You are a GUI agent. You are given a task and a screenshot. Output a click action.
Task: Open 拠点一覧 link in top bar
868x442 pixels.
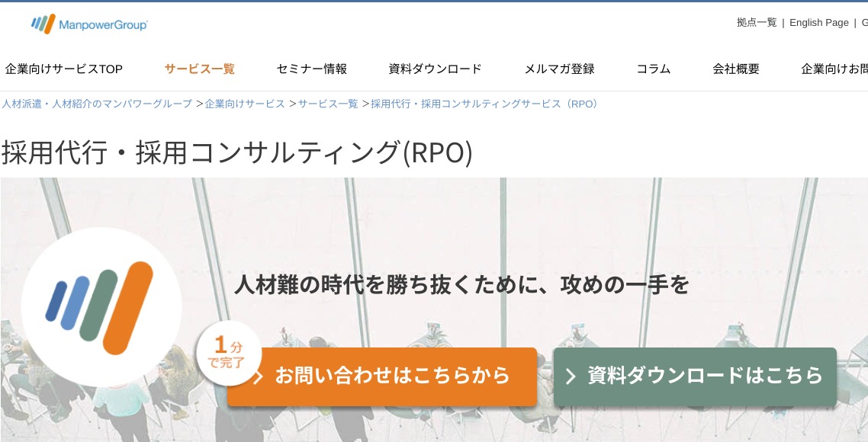point(757,23)
